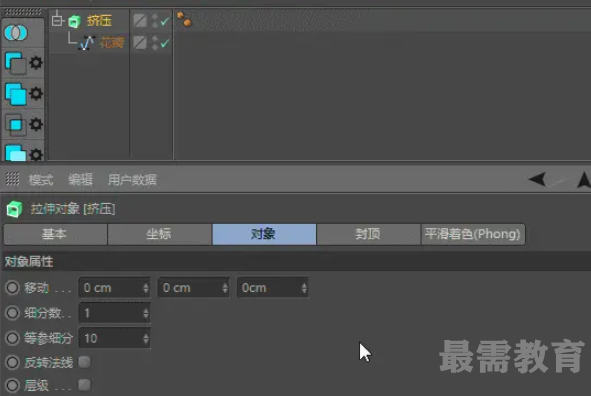Switch to the 基本 tab
This screenshot has height=396, width=591.
click(x=55, y=234)
